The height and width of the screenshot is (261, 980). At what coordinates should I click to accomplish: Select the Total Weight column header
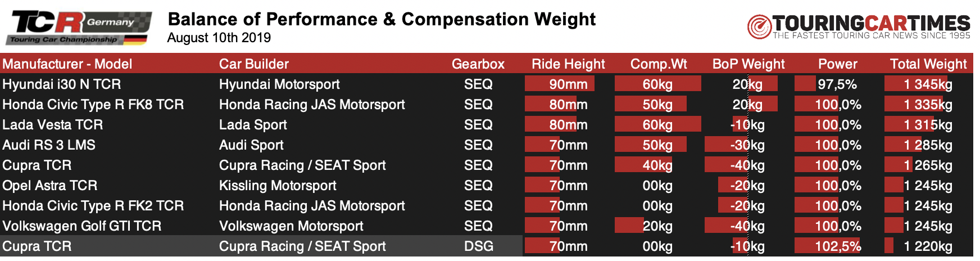[x=928, y=64]
